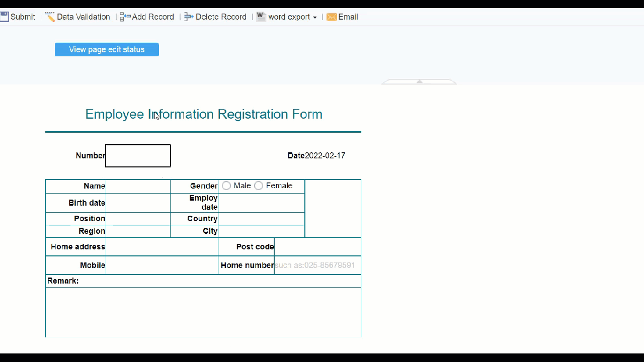Click inside the Remark text area
Viewport: 644px width, 362px height.
203,312
